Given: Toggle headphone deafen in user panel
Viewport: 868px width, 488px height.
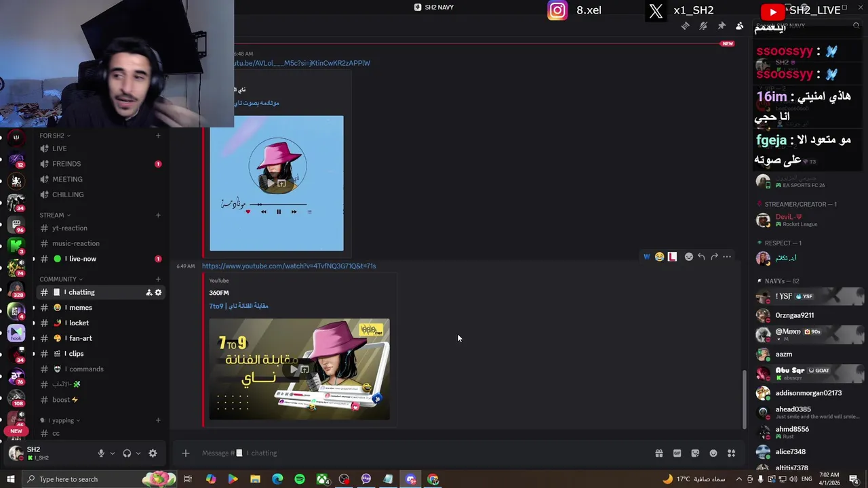Looking at the screenshot, I should click(x=127, y=453).
